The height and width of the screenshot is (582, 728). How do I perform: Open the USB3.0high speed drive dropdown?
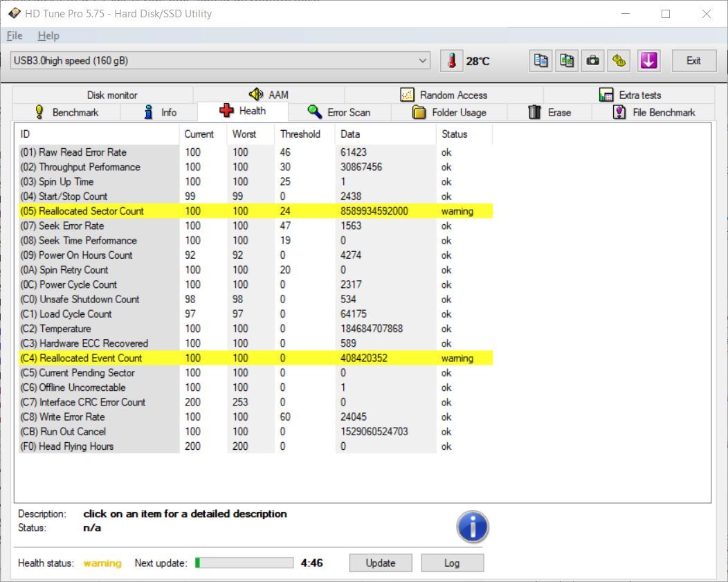pyautogui.click(x=220, y=61)
